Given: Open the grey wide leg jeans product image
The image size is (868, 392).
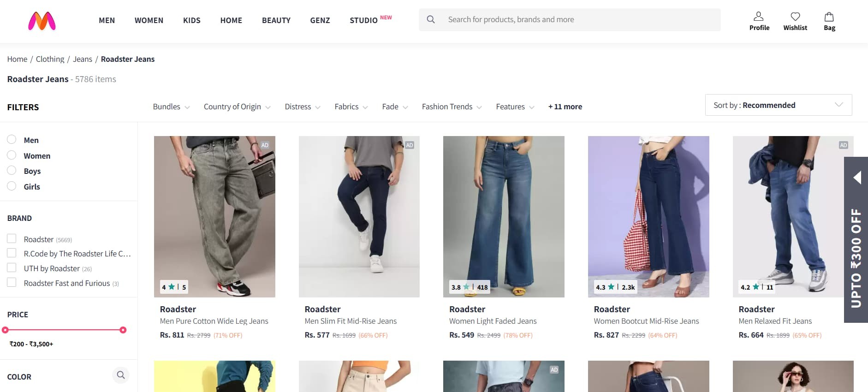Looking at the screenshot, I should point(214,216).
